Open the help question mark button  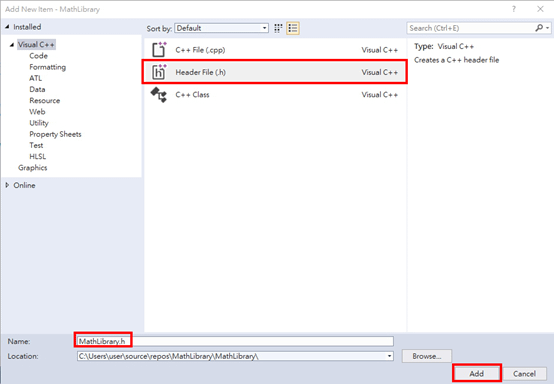514,9
